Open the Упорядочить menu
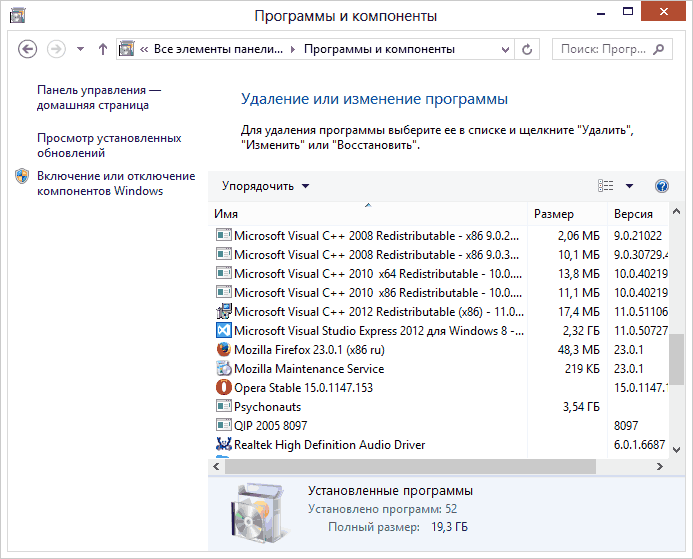This screenshot has height=559, width=693. coord(265,186)
